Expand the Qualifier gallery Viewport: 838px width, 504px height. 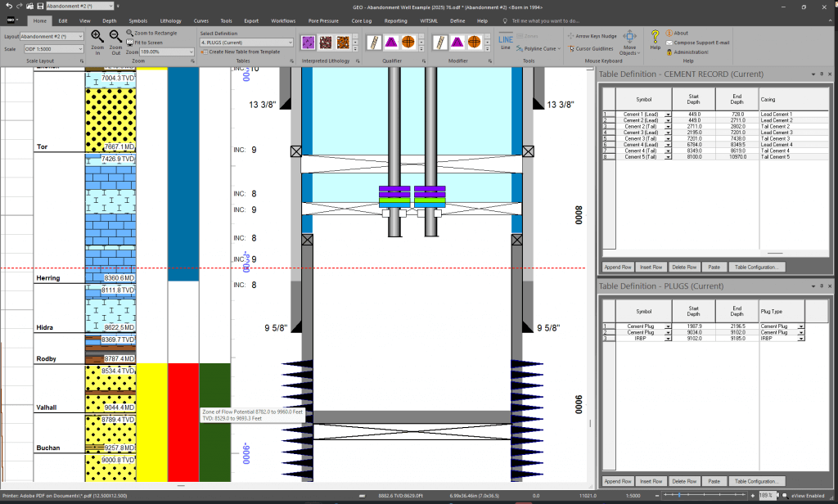point(421,48)
